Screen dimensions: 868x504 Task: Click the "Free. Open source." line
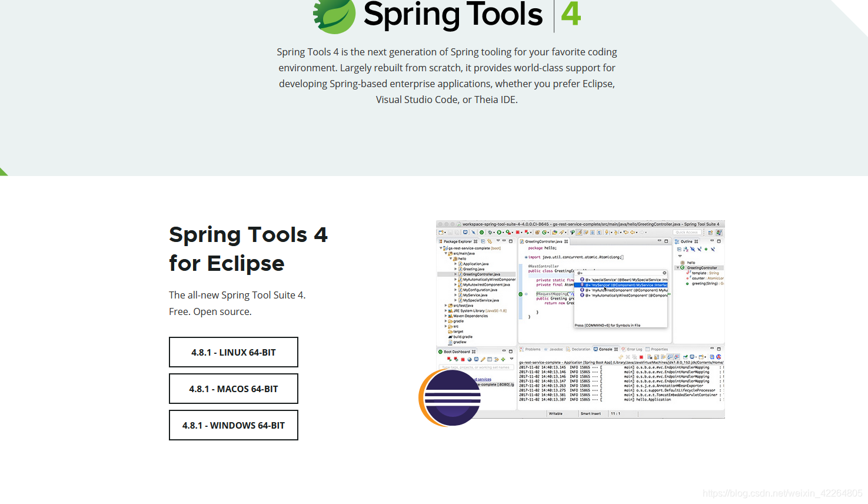210,311
